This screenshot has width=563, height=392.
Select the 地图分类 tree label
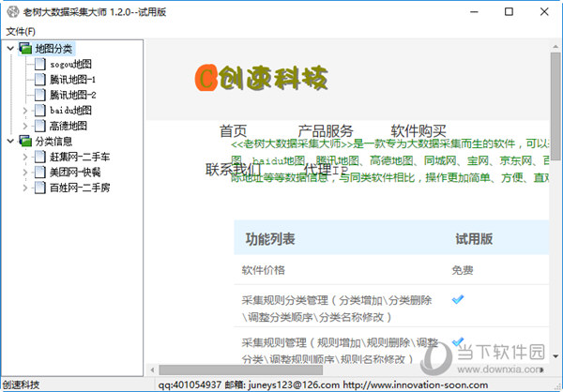point(53,49)
